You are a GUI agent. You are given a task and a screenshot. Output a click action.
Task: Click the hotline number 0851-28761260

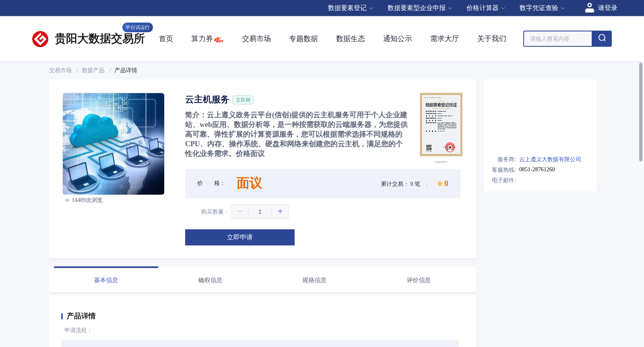pos(537,170)
